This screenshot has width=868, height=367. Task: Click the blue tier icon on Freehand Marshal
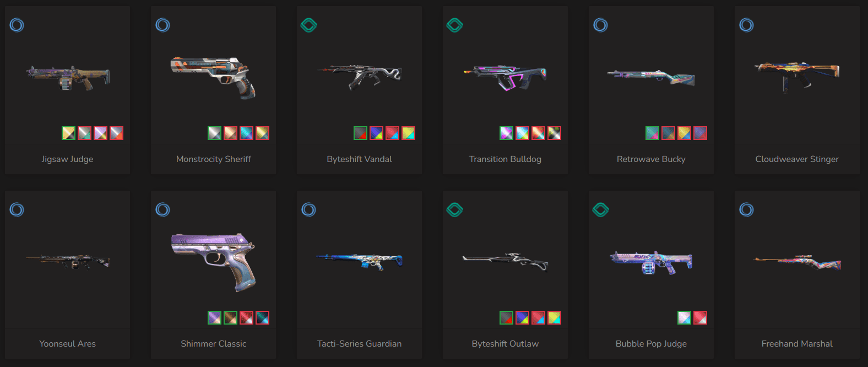click(x=747, y=209)
